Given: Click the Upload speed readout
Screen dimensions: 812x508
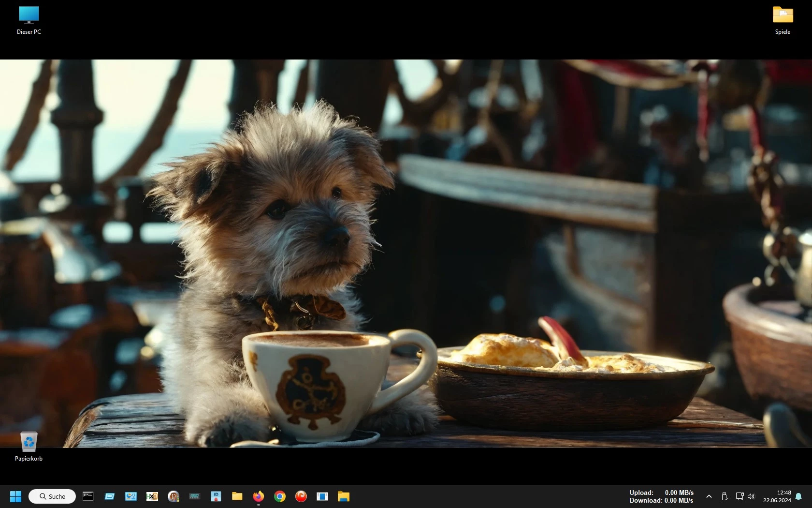Looking at the screenshot, I should [661, 493].
